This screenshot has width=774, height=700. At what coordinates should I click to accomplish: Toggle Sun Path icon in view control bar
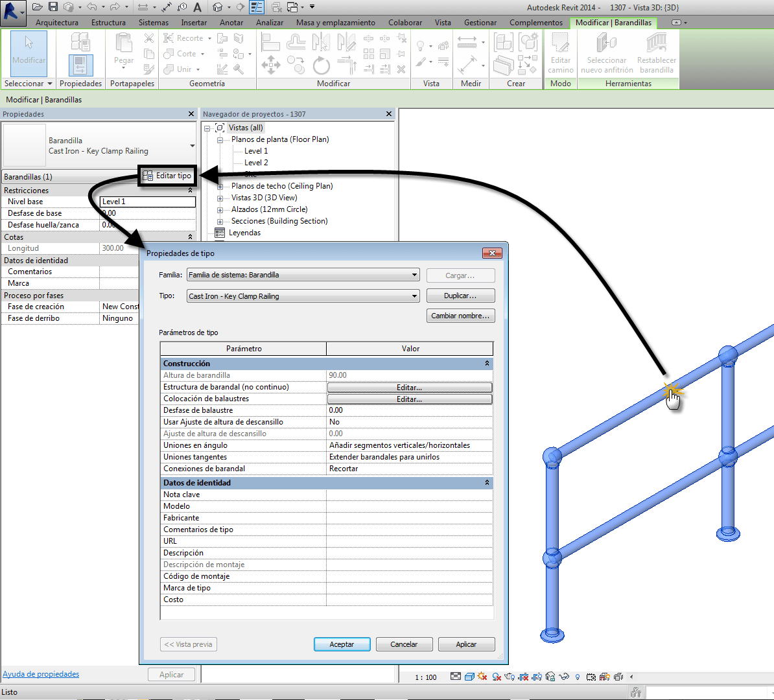pos(482,677)
